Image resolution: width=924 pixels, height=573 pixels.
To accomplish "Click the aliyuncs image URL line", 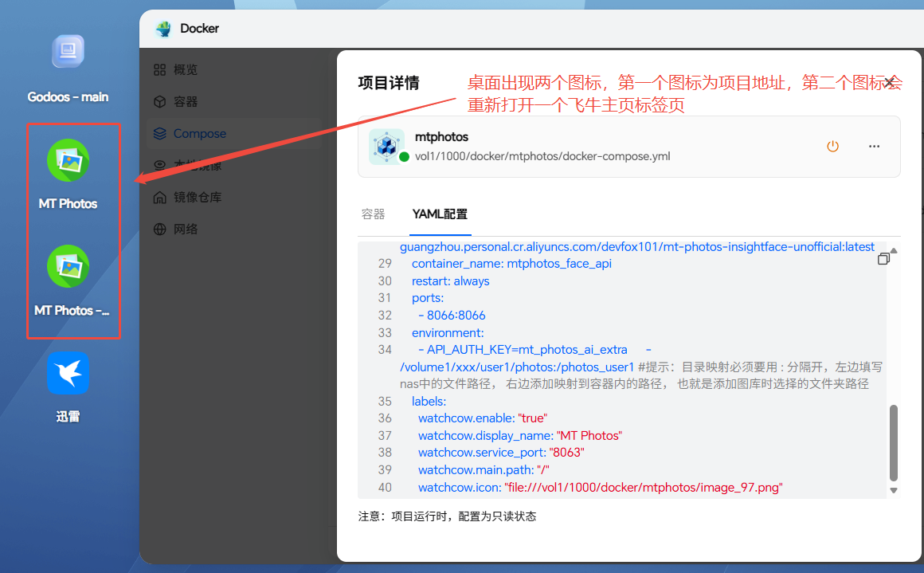I will 637,247.
